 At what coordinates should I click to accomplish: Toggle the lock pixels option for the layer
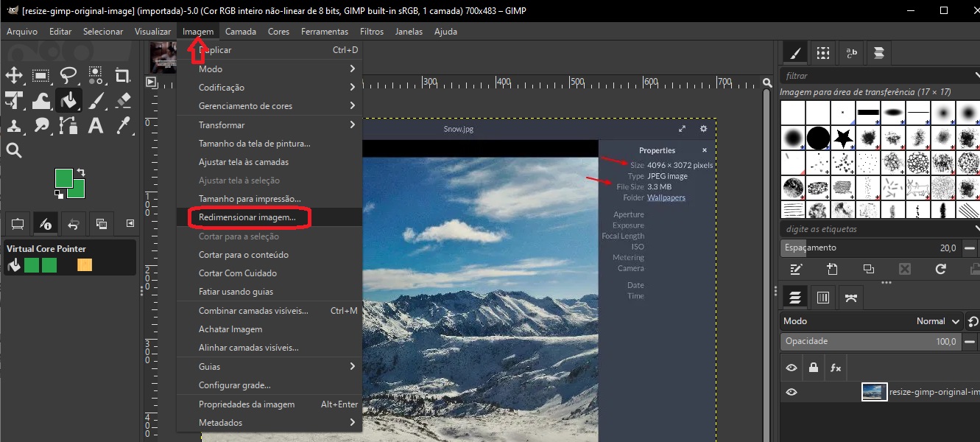(814, 368)
